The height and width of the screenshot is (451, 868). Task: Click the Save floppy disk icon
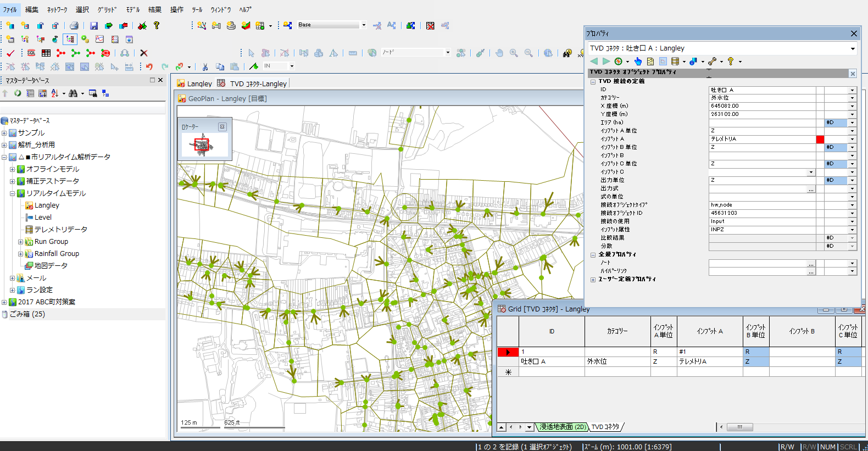[94, 25]
